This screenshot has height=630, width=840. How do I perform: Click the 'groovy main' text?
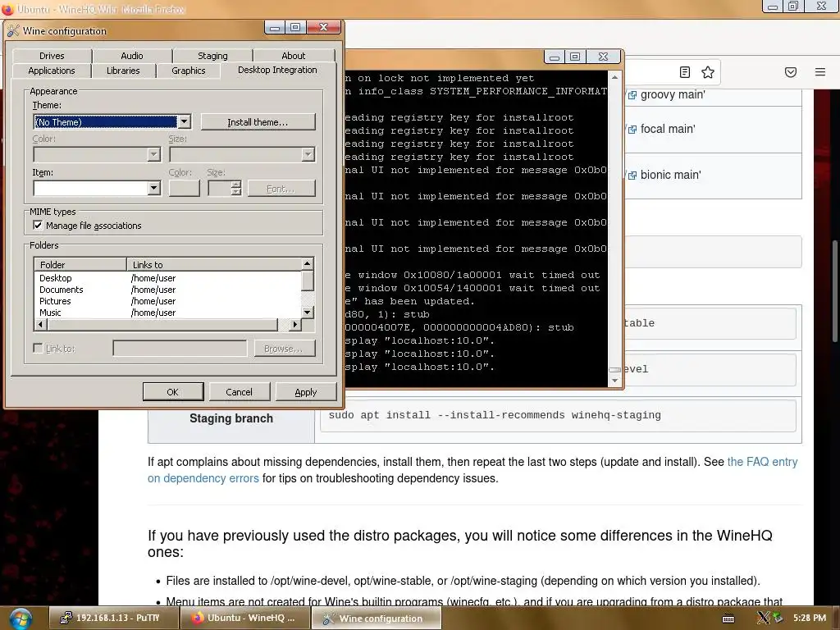tap(673, 95)
